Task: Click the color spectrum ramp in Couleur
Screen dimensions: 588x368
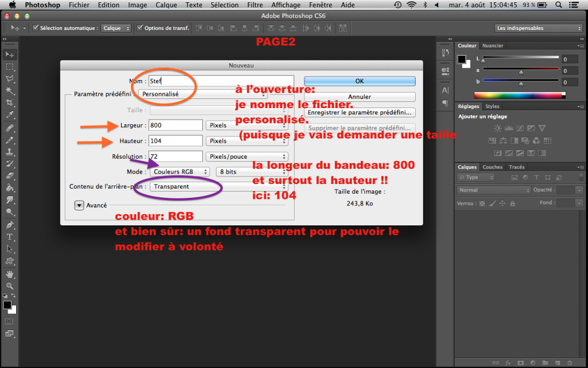Action: [520, 95]
